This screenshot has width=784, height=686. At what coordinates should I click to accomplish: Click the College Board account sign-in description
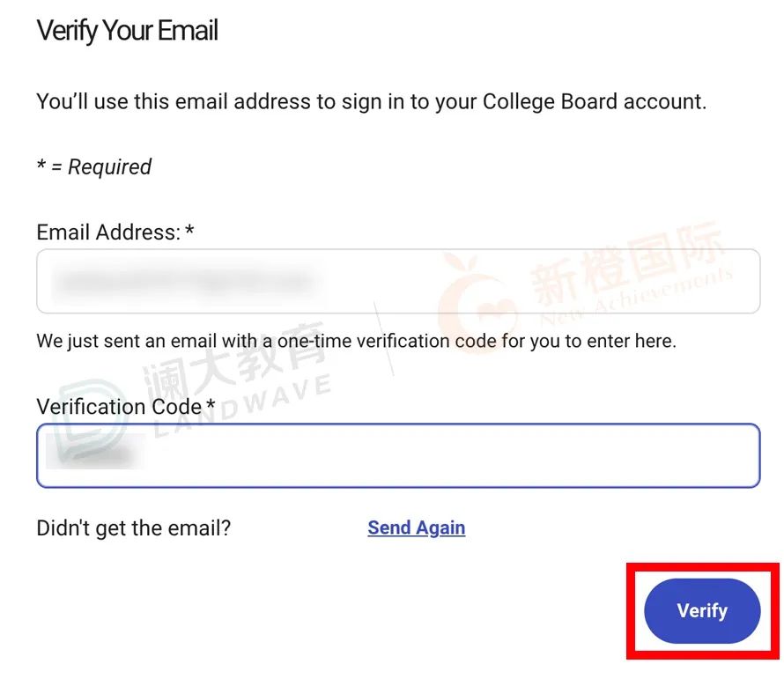pos(371,101)
